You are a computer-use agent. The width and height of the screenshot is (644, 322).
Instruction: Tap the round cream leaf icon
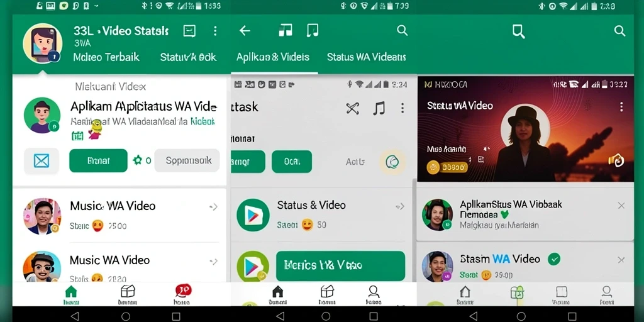click(392, 162)
